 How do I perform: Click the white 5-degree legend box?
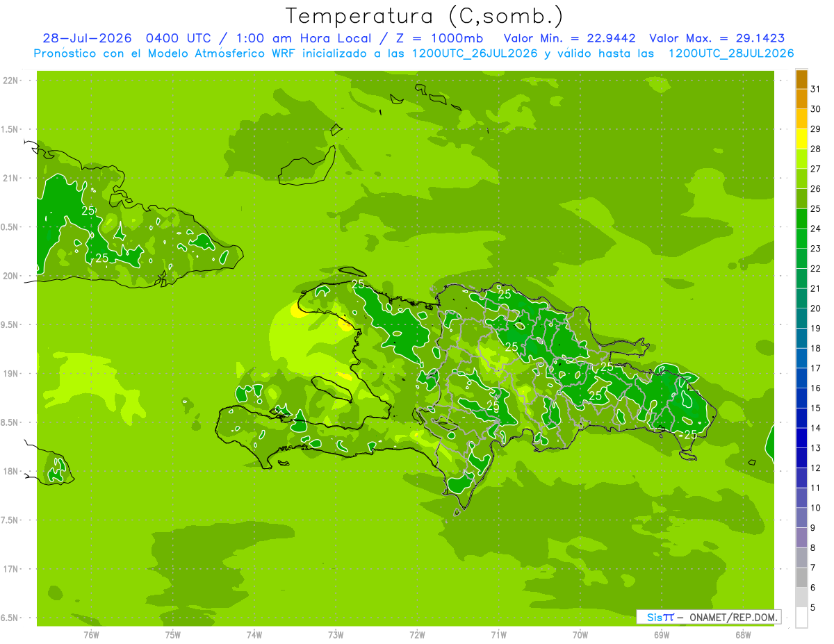tap(801, 618)
